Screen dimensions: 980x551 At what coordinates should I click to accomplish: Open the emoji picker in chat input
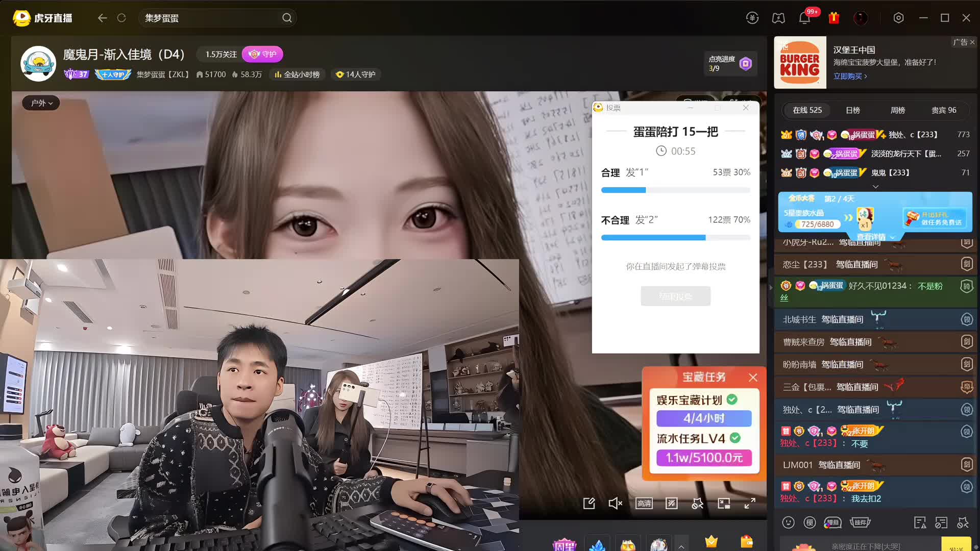pyautogui.click(x=788, y=523)
